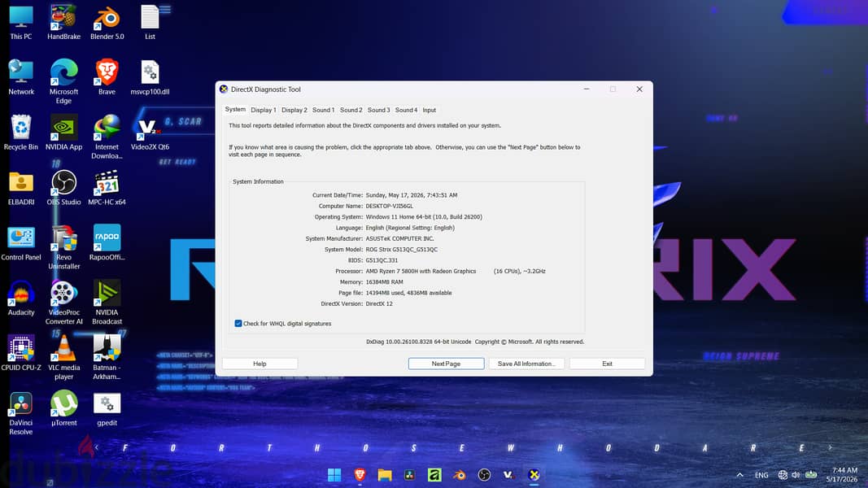The height and width of the screenshot is (488, 868).
Task: Select the Audacity desktop shortcut
Action: point(21,298)
